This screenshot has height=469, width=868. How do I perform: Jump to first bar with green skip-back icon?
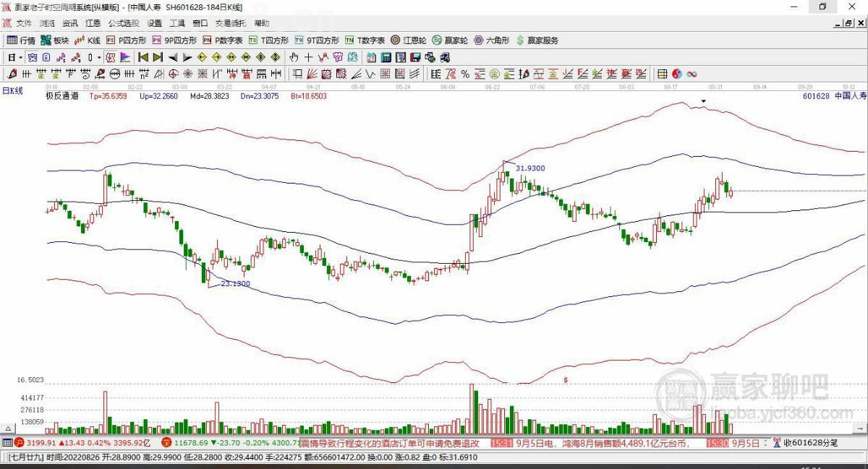tap(143, 57)
